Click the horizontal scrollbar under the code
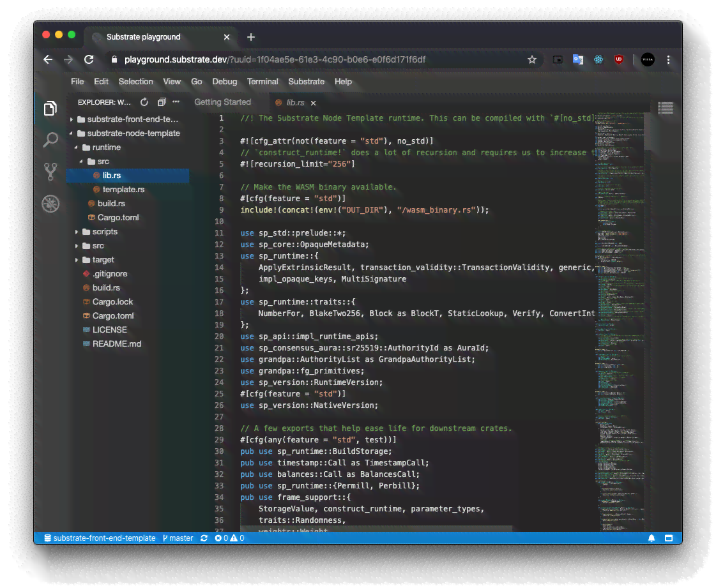The width and height of the screenshot is (716, 588). (376, 529)
